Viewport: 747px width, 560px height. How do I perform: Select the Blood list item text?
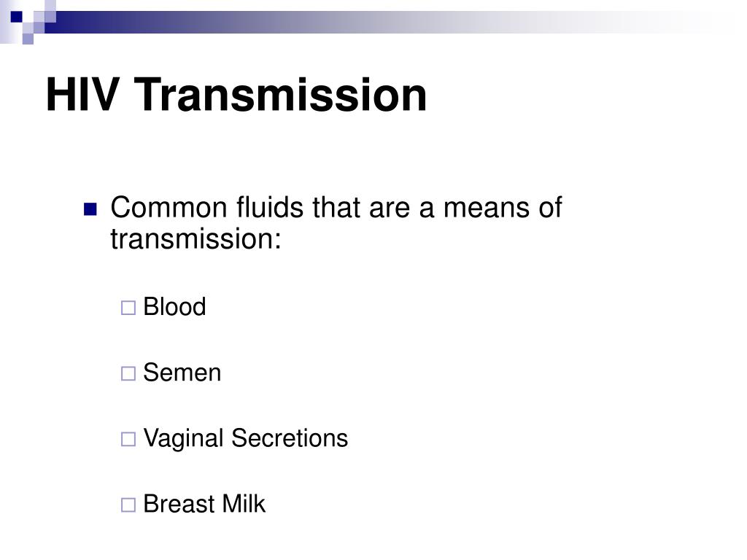174,307
